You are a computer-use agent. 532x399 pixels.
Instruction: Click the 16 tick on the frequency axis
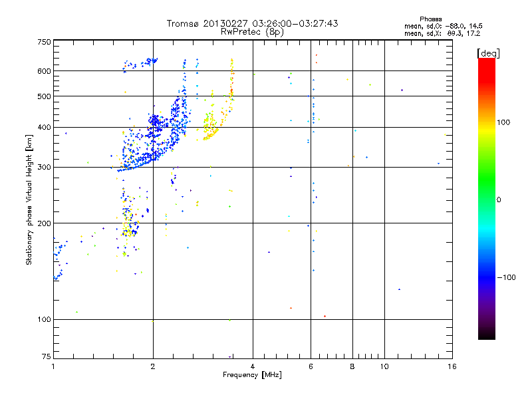click(x=450, y=366)
